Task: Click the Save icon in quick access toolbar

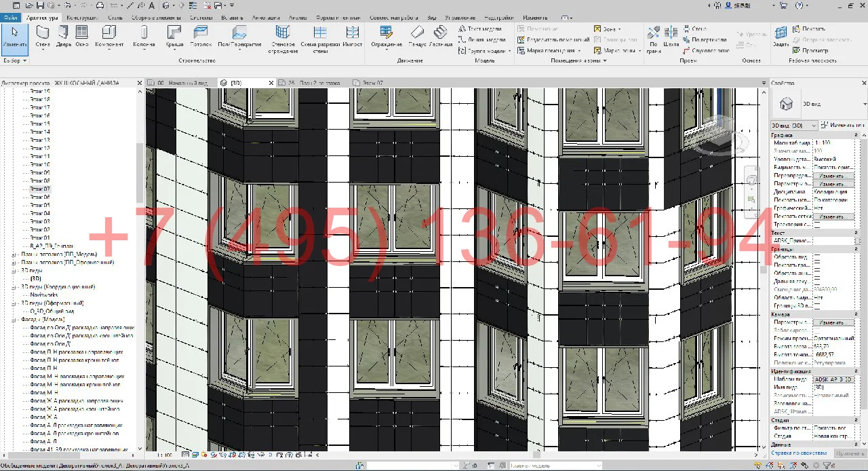Action: coord(41,5)
